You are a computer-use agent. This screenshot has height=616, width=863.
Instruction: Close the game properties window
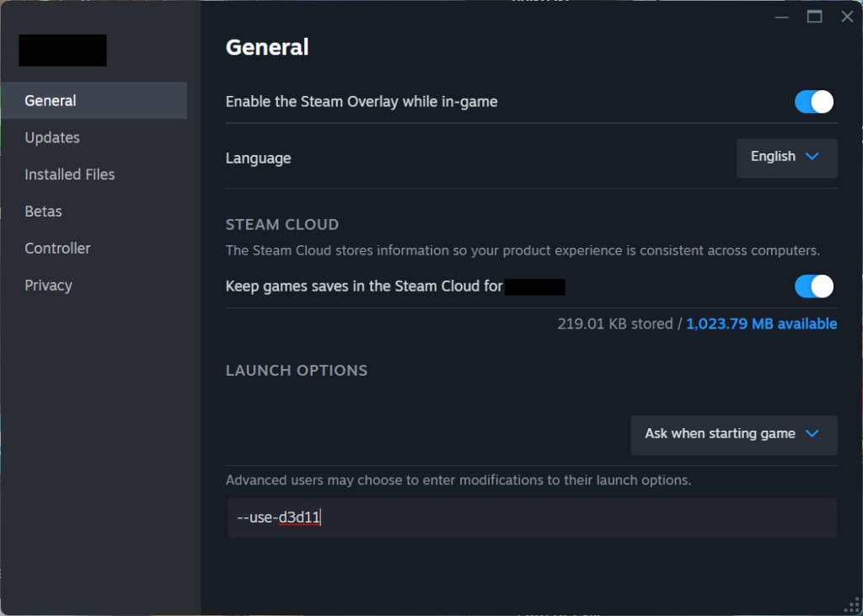tap(847, 17)
